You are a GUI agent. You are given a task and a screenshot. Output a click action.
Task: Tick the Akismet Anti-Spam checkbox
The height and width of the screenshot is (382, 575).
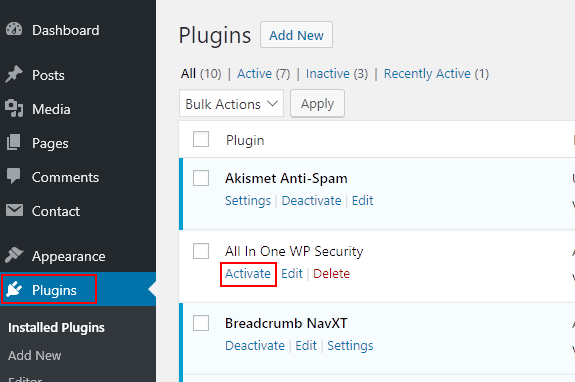point(201,178)
